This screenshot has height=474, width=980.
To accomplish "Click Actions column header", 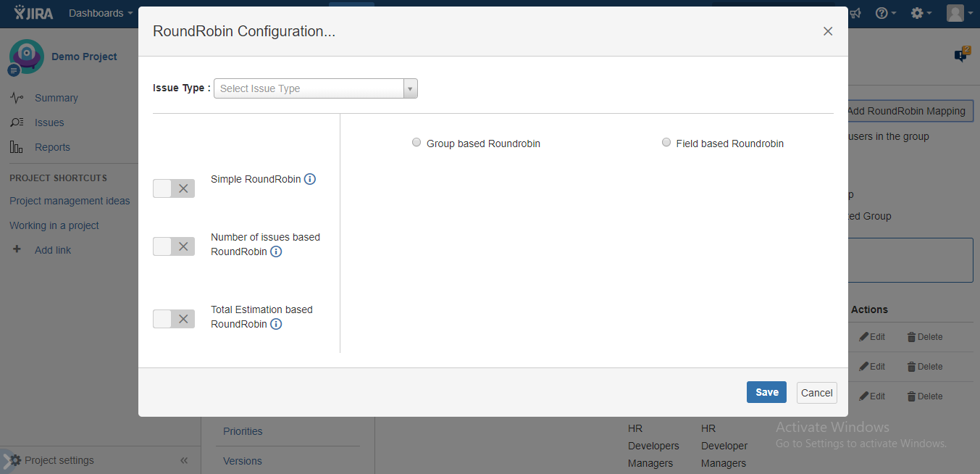I will click(869, 309).
